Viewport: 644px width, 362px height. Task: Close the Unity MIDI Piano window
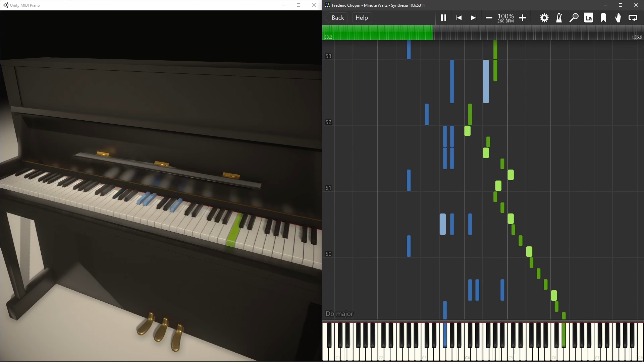[x=314, y=5]
